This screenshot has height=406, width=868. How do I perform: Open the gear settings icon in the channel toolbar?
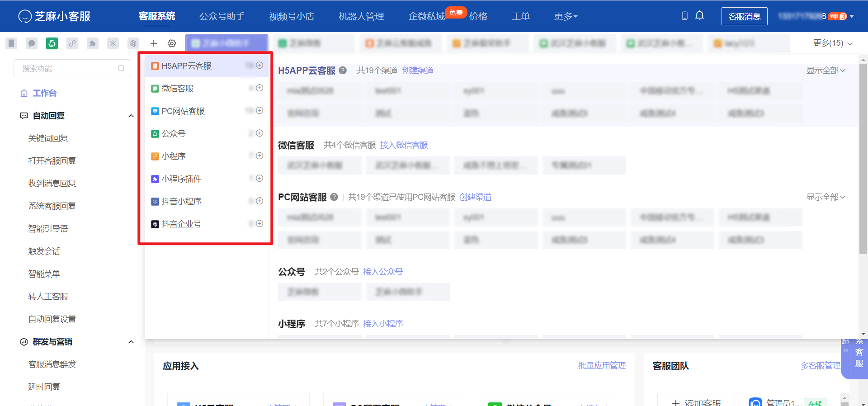(172, 43)
